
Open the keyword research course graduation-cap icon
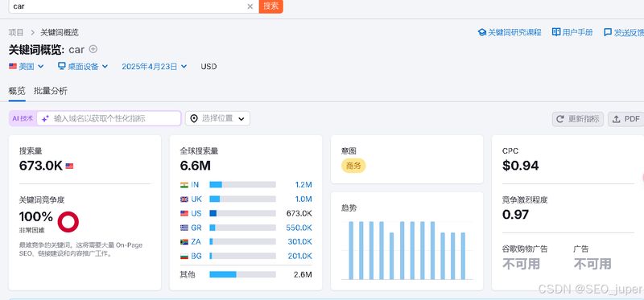click(x=481, y=32)
